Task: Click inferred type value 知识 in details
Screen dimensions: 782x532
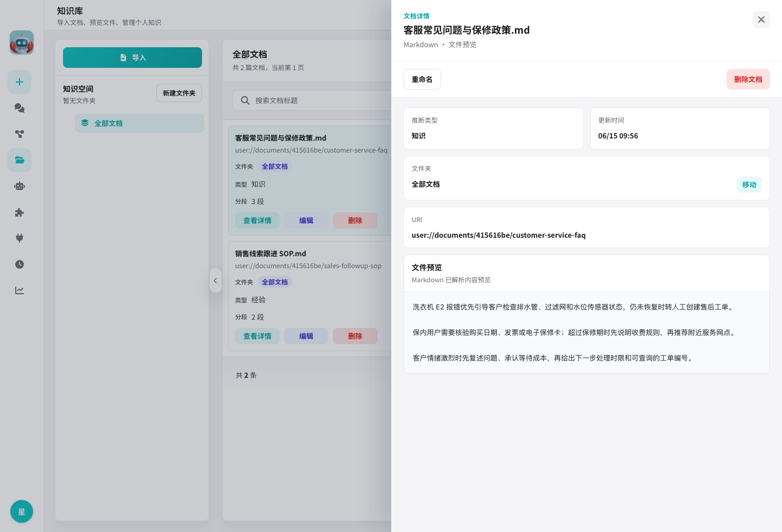Action: pos(419,136)
